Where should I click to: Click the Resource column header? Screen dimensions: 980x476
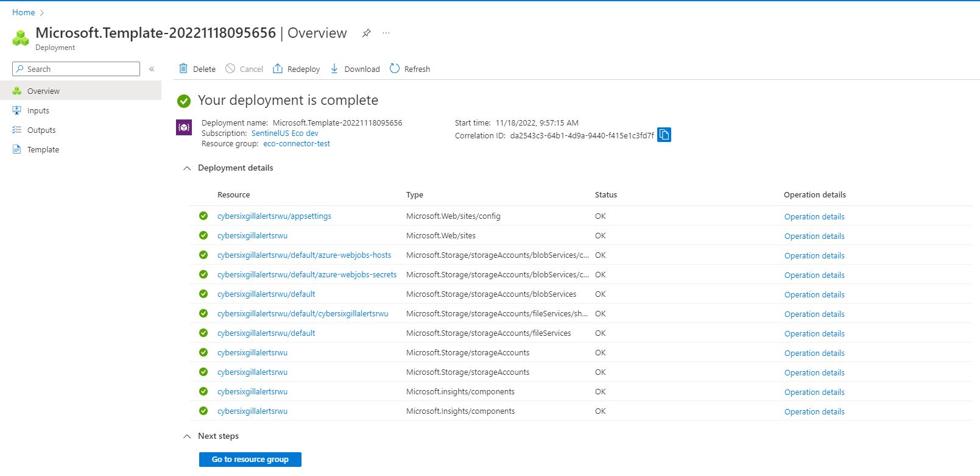(233, 195)
